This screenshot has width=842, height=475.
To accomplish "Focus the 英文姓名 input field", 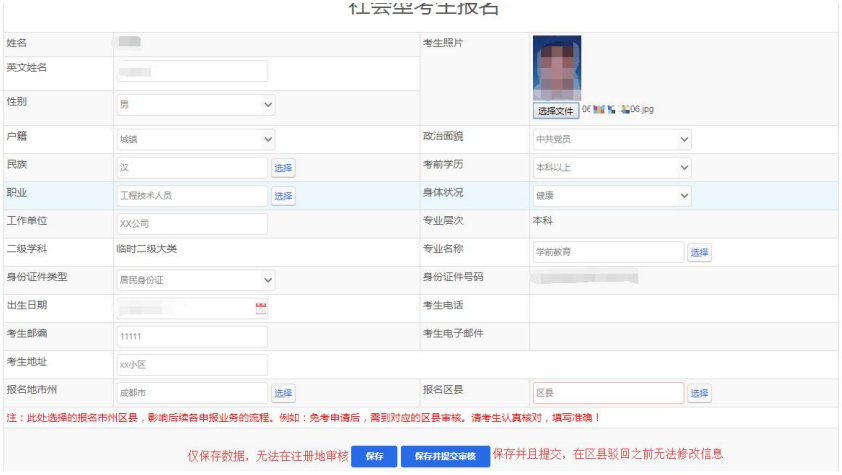I will pyautogui.click(x=191, y=71).
